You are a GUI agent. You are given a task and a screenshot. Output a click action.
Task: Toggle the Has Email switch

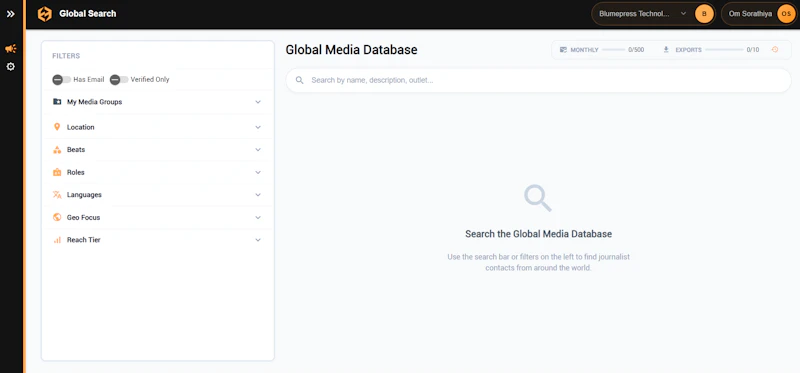(x=62, y=80)
